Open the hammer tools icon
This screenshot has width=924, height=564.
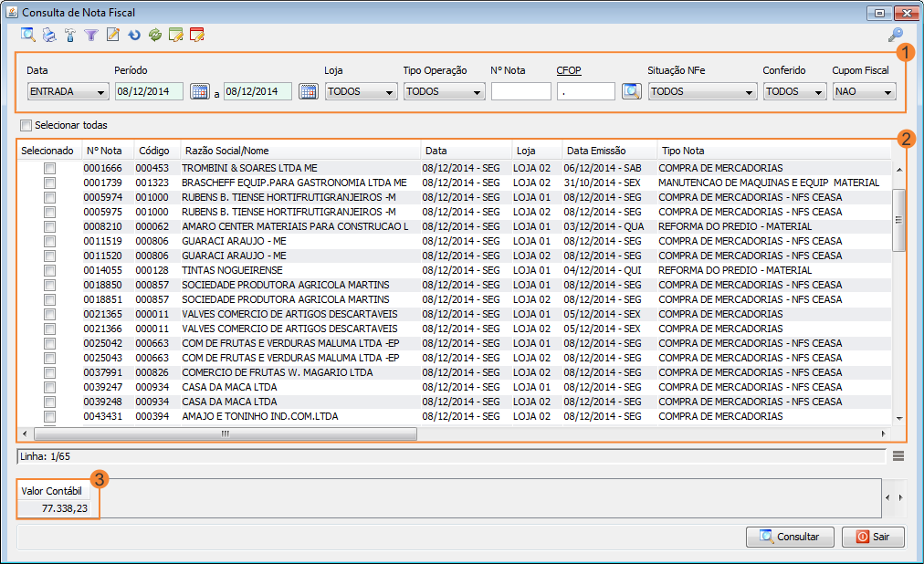(x=70, y=35)
